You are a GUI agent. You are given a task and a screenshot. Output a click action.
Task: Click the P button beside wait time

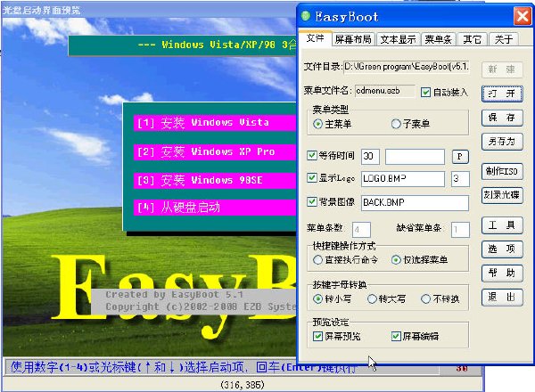pyautogui.click(x=460, y=157)
